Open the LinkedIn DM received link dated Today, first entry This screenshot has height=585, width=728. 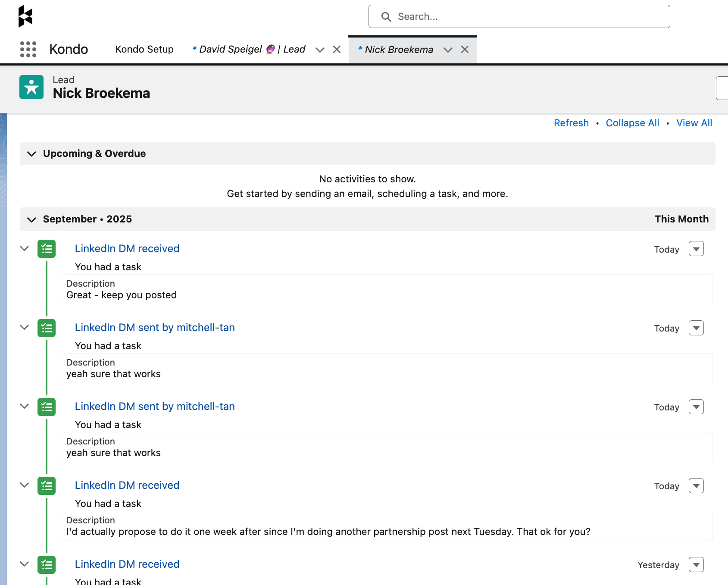point(127,248)
